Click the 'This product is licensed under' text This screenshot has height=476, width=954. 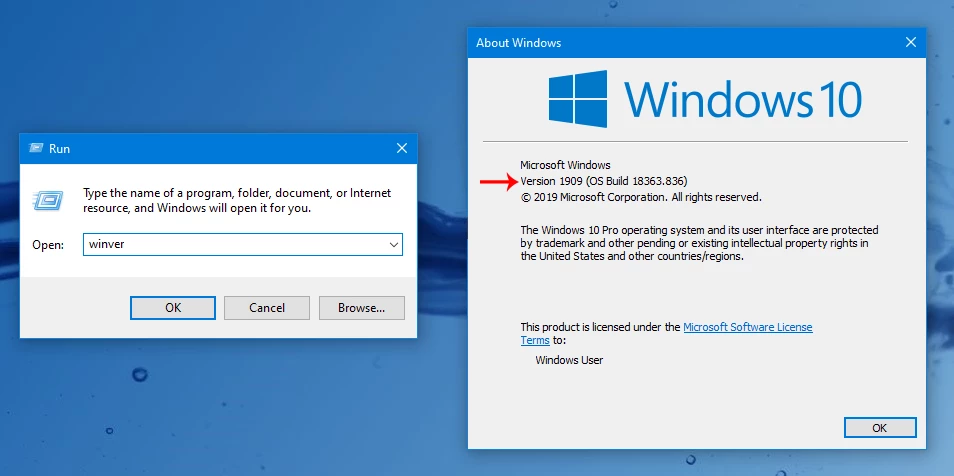pyautogui.click(x=601, y=327)
